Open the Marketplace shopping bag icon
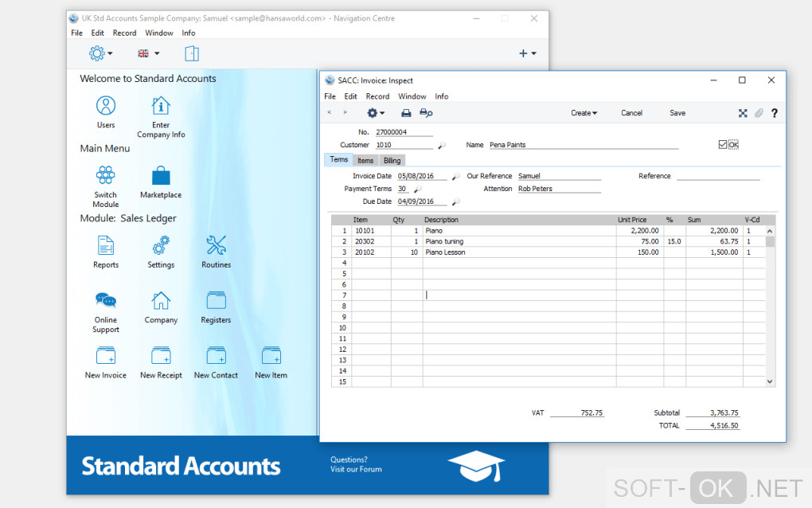The image size is (812, 508). 161,175
